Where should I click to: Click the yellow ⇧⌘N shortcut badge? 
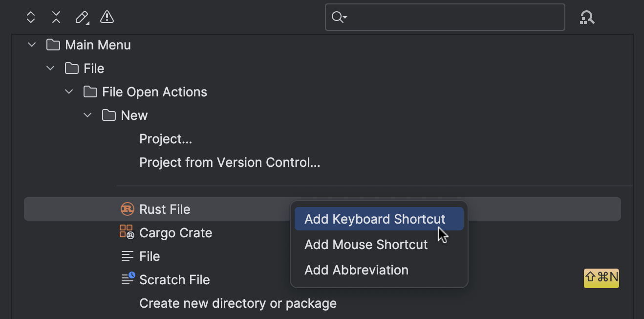(601, 278)
